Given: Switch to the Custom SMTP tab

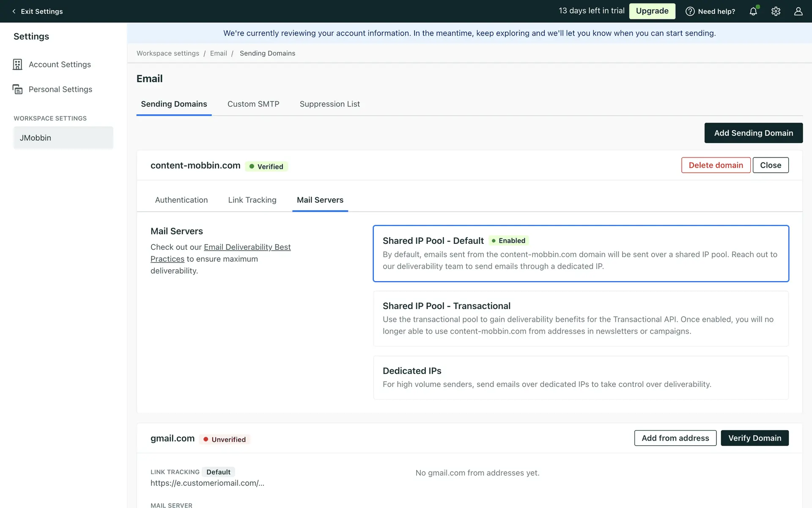Looking at the screenshot, I should point(253,104).
